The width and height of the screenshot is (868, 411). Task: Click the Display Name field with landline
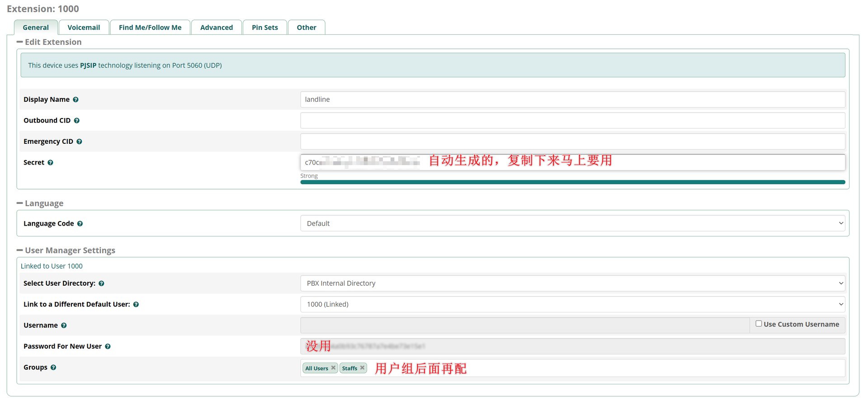click(x=572, y=99)
